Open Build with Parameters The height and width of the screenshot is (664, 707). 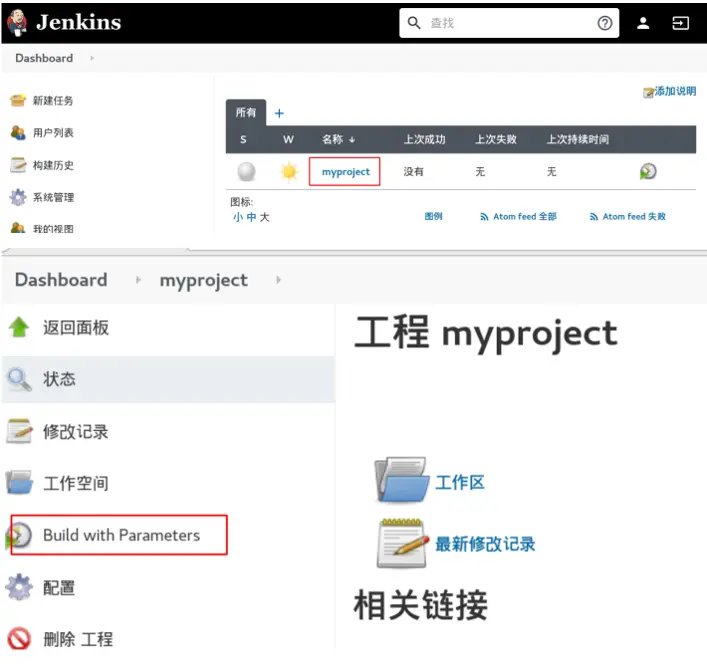[x=121, y=535]
